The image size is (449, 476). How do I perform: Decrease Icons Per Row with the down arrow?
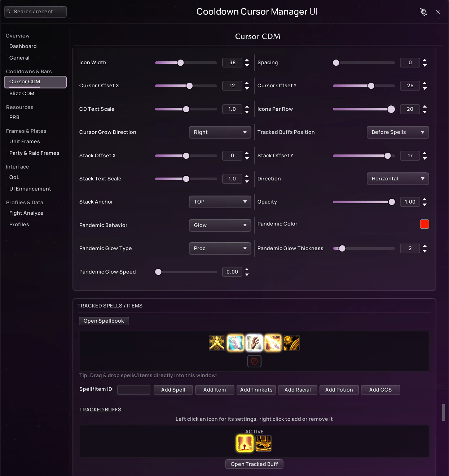[425, 112]
